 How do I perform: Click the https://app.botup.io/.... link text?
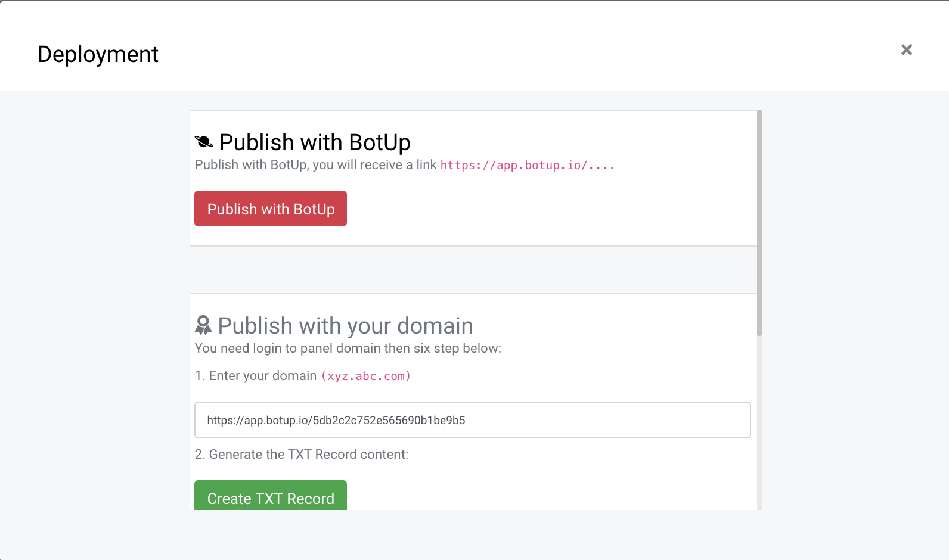pos(528,165)
